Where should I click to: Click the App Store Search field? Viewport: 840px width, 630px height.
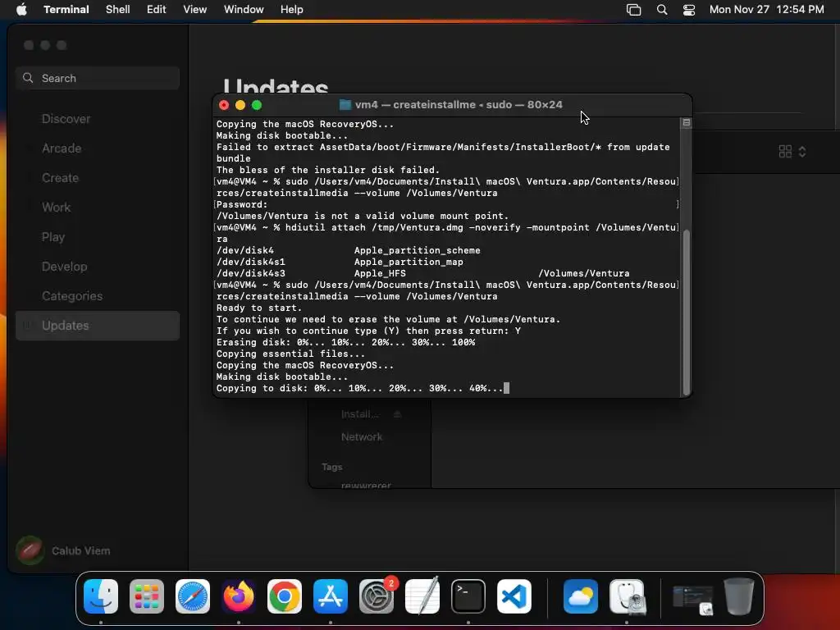click(98, 78)
